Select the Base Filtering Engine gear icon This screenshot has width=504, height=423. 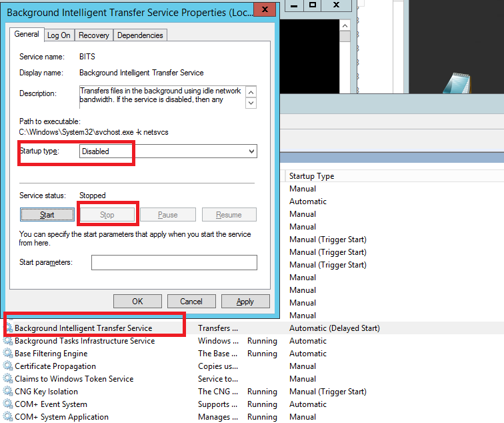9,354
